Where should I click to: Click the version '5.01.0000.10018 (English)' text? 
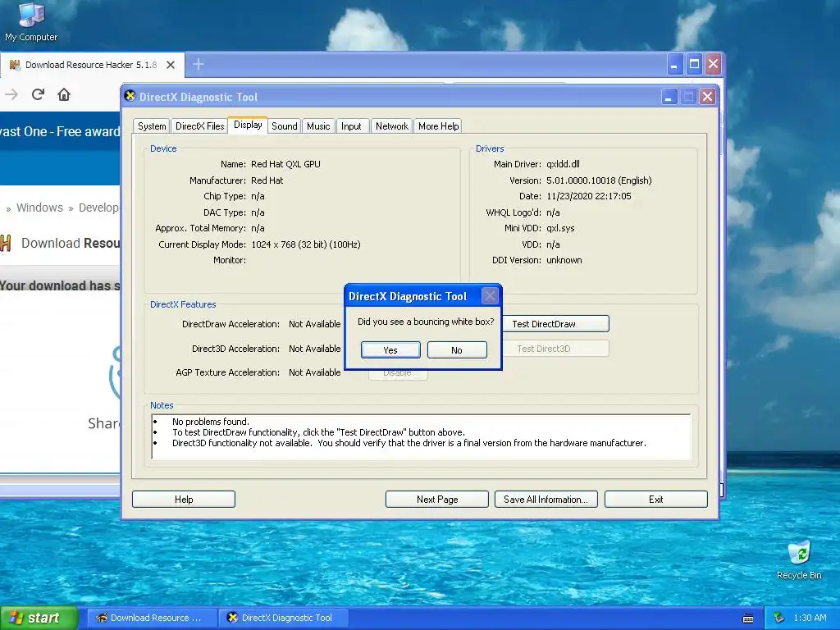(599, 180)
